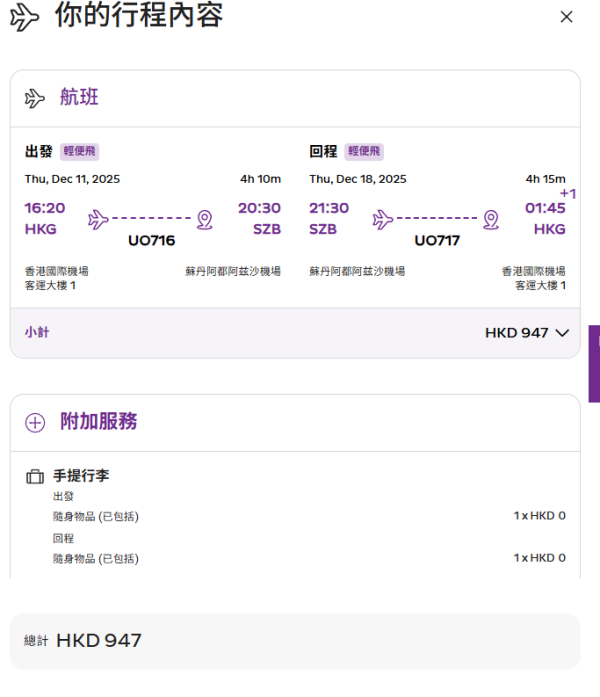The width and height of the screenshot is (600, 697).
Task: Click the 航班 section heading
Action: 79,97
